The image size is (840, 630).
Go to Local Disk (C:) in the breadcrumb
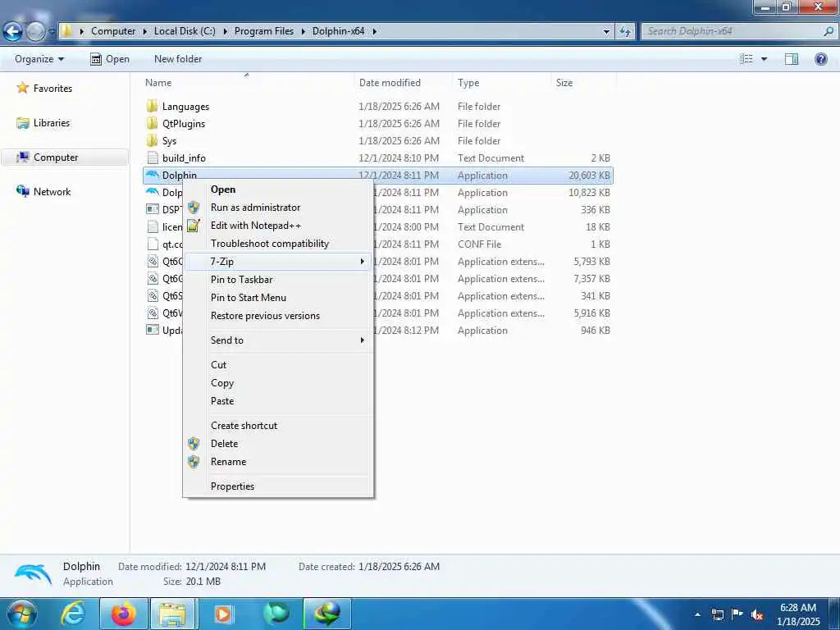pos(185,31)
